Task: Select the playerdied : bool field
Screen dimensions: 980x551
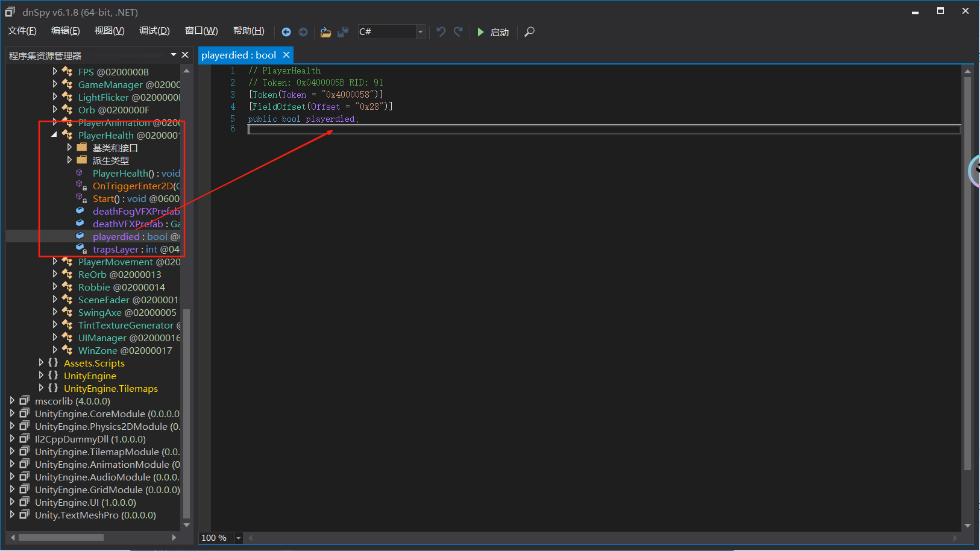Action: click(136, 236)
